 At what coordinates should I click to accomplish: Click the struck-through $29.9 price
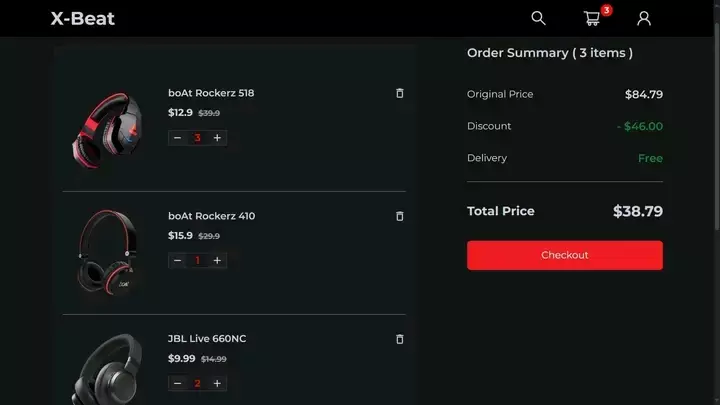[x=209, y=236]
